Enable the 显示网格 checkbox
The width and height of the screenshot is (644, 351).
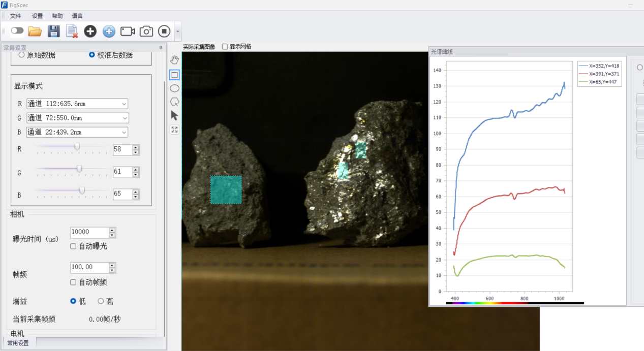tap(225, 47)
